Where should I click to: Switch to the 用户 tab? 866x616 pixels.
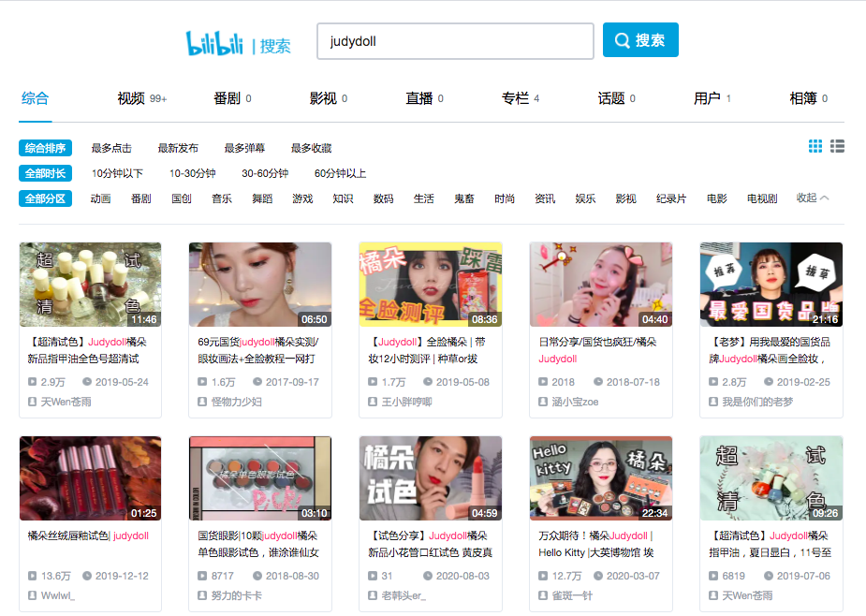(x=707, y=96)
